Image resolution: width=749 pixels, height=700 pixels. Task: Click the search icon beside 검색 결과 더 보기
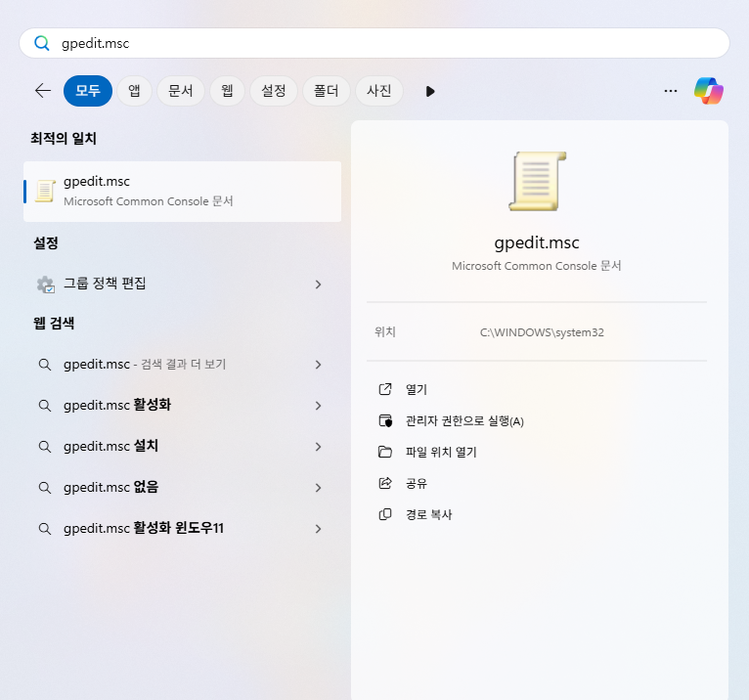(45, 365)
